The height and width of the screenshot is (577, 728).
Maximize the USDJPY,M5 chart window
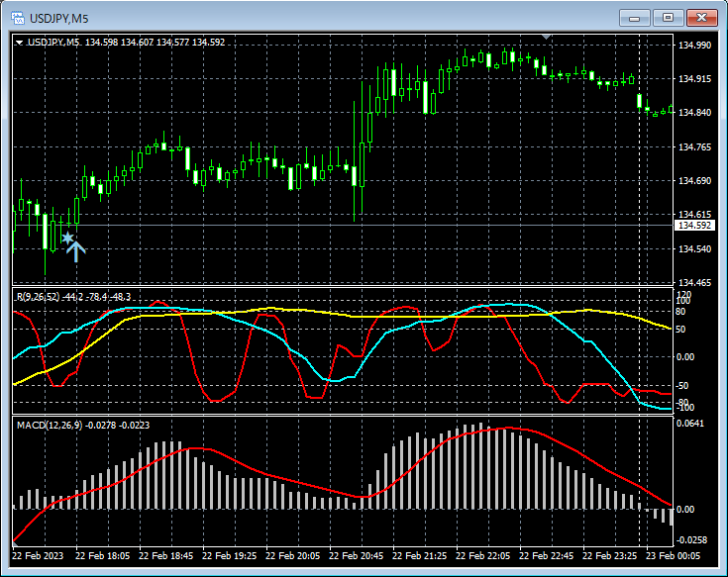pyautogui.click(x=669, y=17)
